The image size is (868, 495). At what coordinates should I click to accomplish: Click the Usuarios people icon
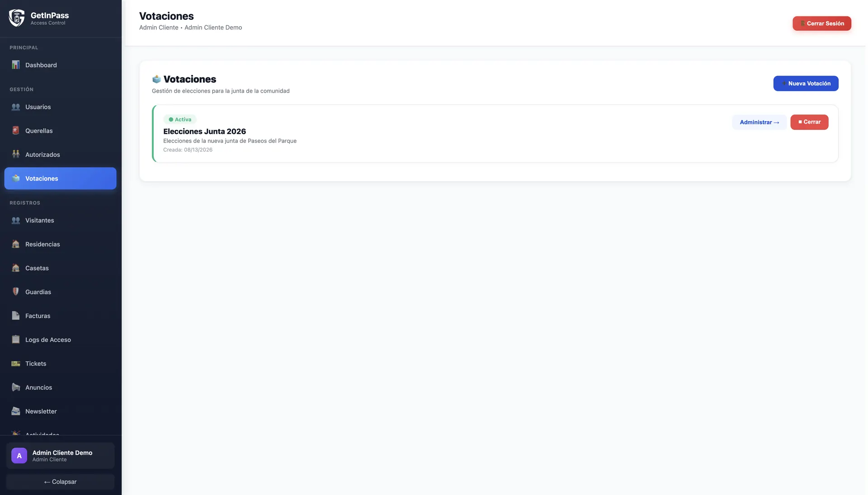coord(16,107)
